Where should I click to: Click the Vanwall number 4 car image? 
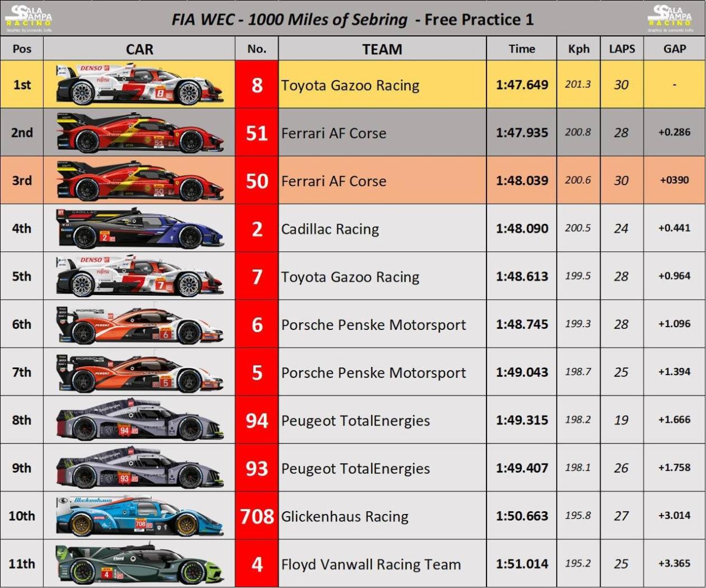pyautogui.click(x=139, y=564)
